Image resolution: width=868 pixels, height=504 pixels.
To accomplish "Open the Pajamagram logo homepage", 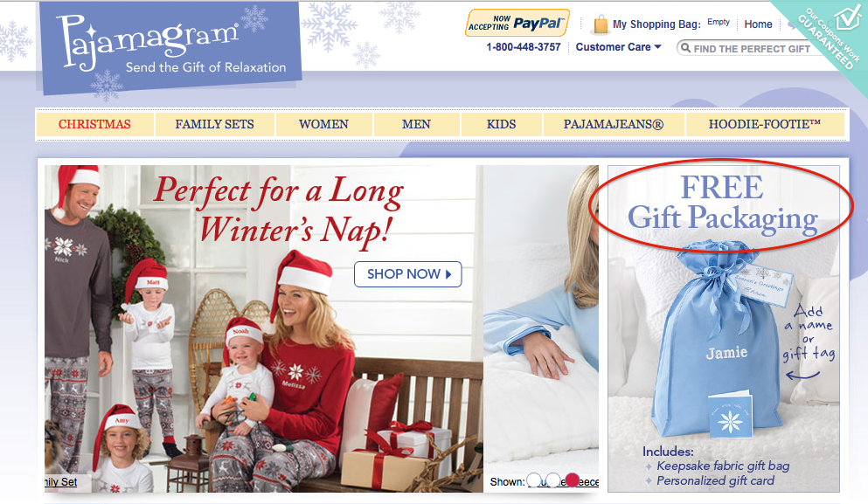I will 170,47.
